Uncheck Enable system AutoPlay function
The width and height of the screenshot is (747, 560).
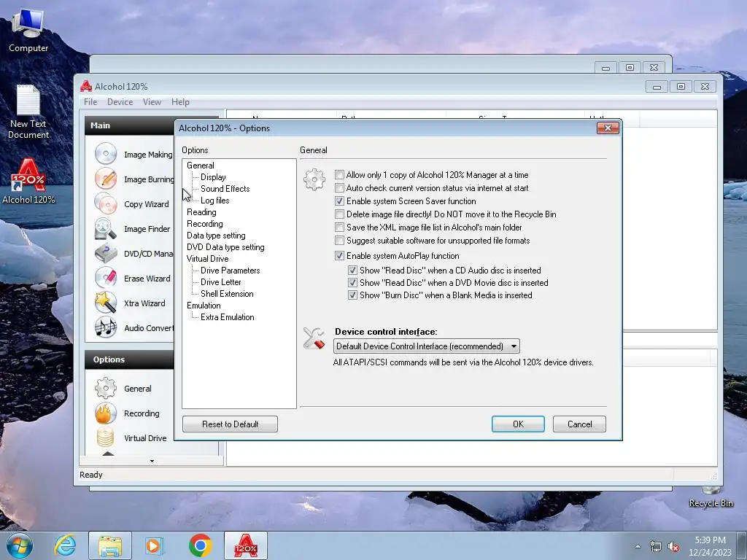339,256
